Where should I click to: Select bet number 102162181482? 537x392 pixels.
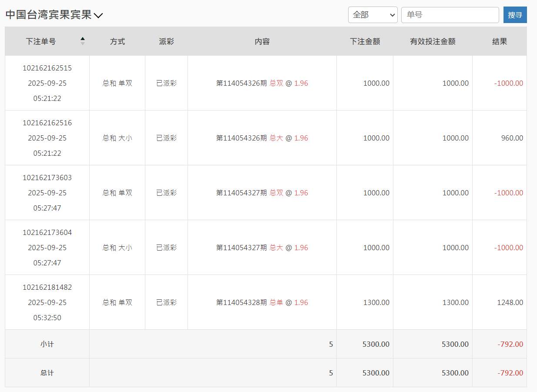click(47, 287)
